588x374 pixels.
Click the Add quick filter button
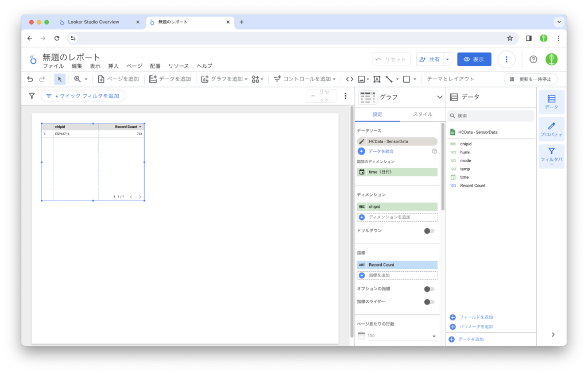click(83, 96)
